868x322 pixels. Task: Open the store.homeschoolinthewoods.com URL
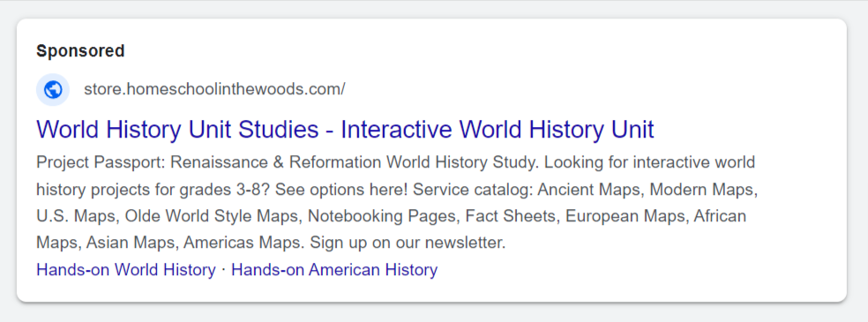214,89
